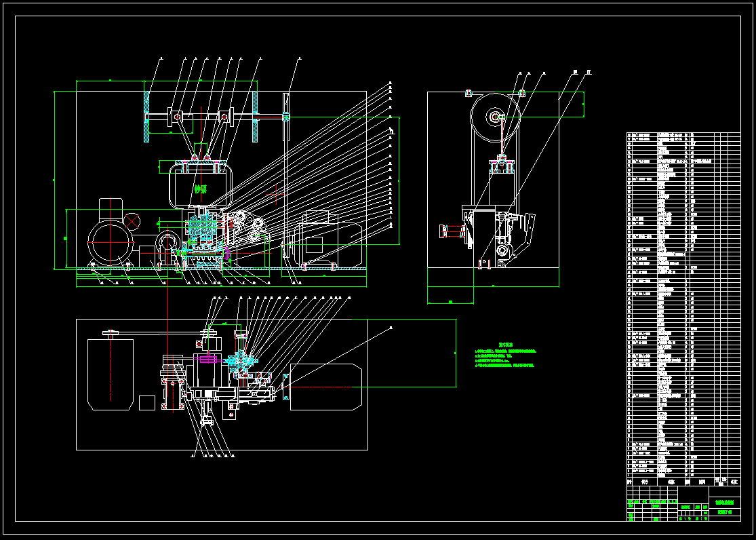
Task: Select the green technical requirements heading
Action: pos(505,345)
